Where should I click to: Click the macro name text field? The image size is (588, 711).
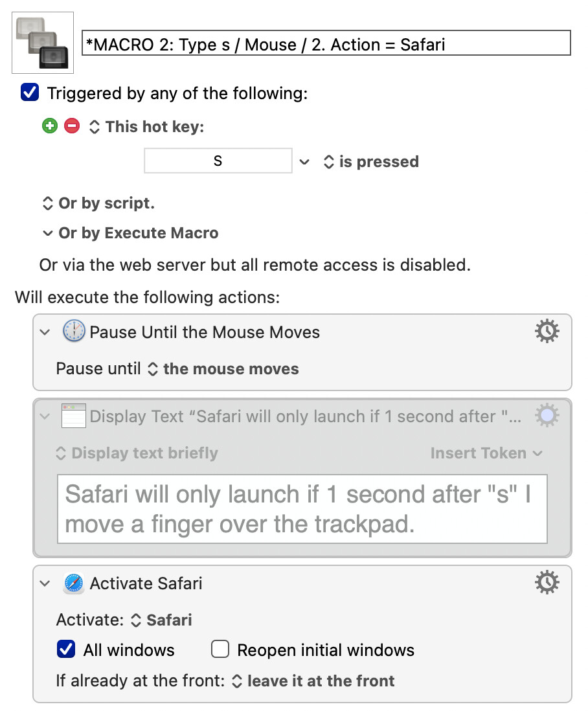point(326,43)
